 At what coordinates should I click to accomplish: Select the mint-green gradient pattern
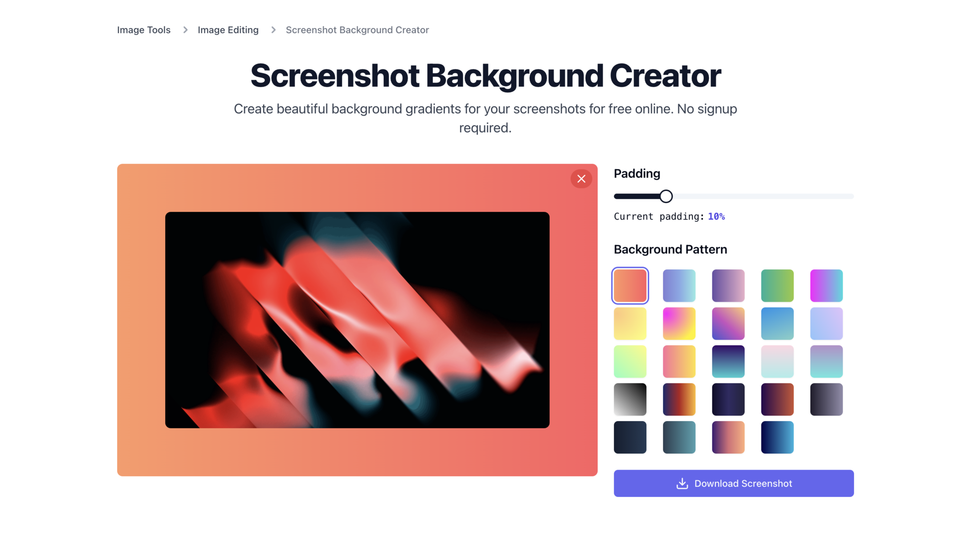[630, 361]
